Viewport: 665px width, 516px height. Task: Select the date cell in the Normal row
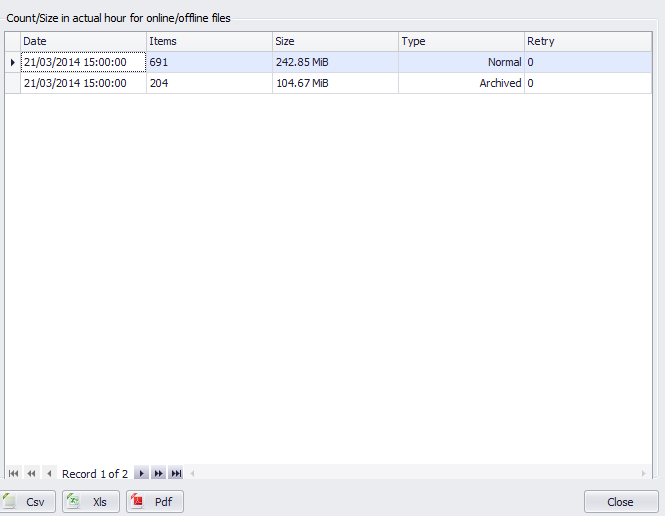(x=83, y=62)
